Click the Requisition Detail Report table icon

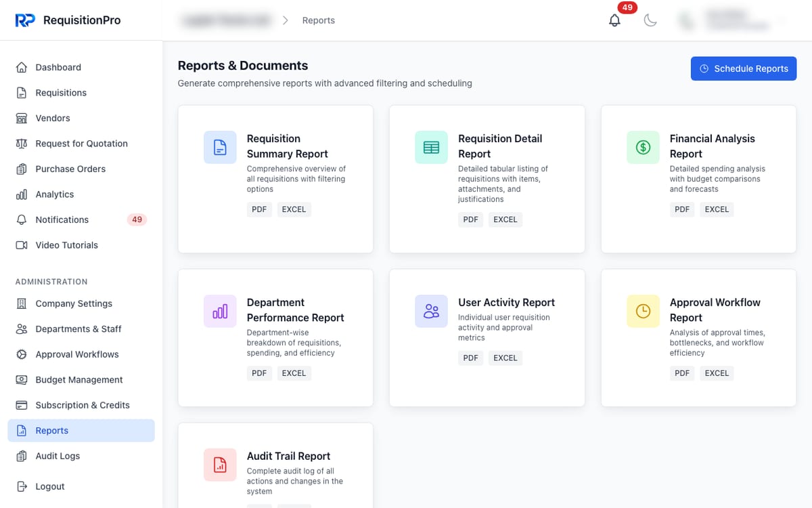tap(431, 147)
